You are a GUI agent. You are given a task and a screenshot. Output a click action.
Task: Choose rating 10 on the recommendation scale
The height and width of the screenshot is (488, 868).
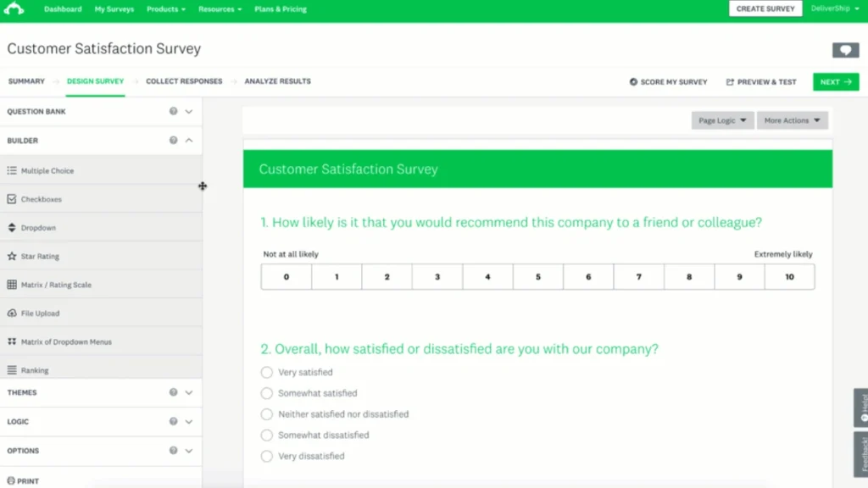(789, 277)
